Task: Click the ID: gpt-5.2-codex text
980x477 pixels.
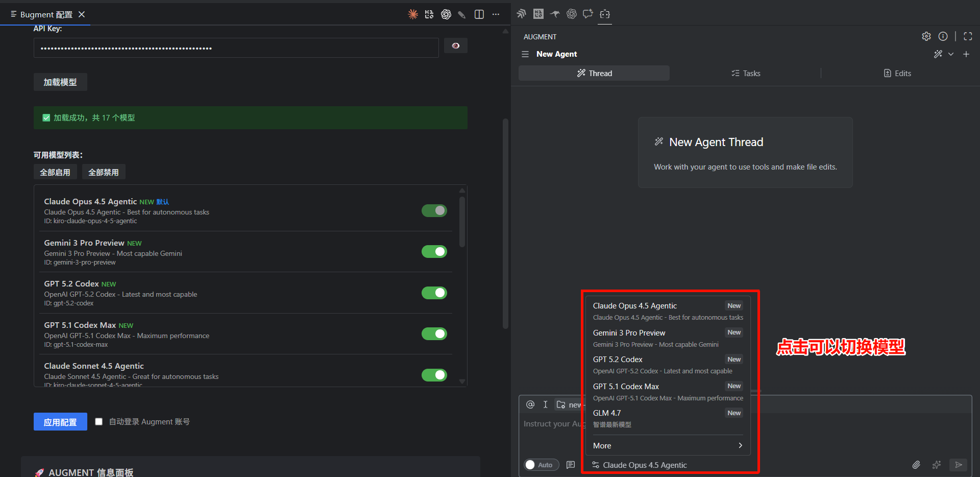Action: click(69, 303)
